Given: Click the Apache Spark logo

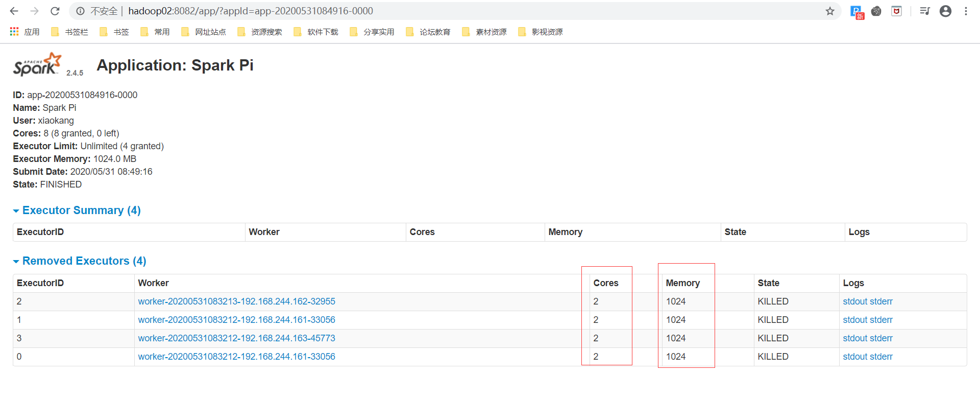Looking at the screenshot, I should click(37, 65).
